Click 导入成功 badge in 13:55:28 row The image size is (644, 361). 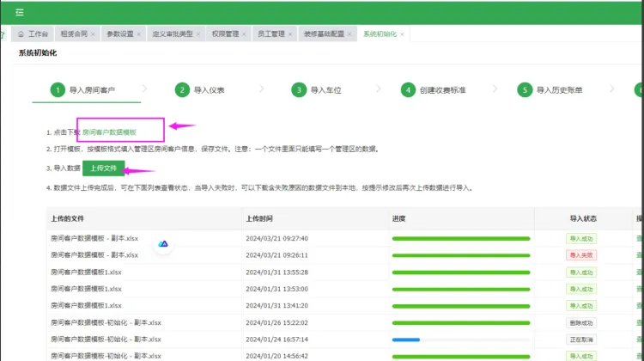581,272
